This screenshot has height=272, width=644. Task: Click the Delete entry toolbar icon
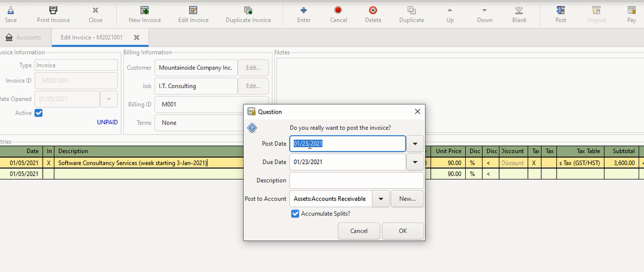pos(373,10)
